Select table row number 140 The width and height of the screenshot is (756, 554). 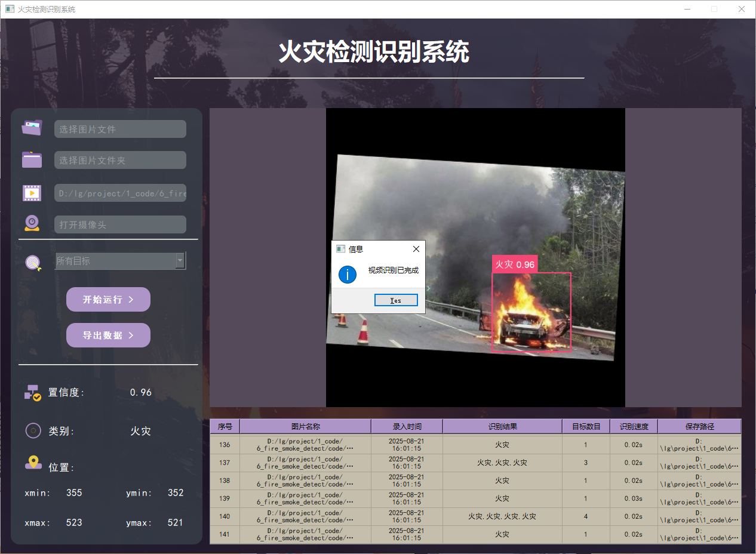(x=475, y=516)
